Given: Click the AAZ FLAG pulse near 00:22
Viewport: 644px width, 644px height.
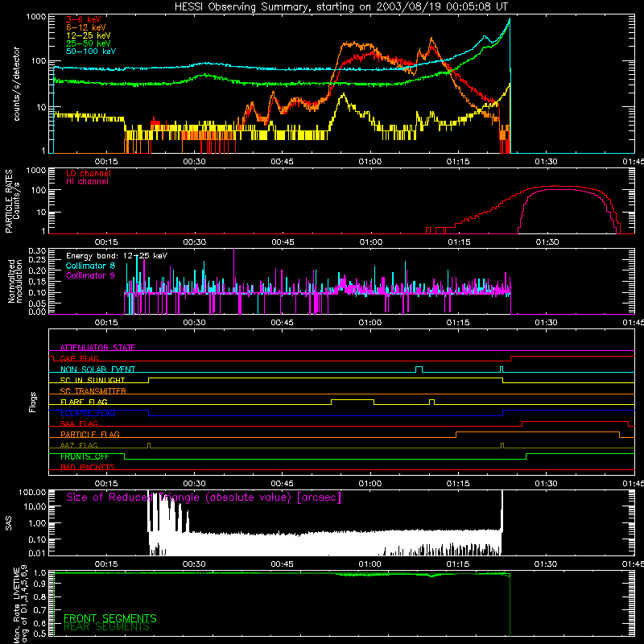Looking at the screenshot, I should 149,445.
